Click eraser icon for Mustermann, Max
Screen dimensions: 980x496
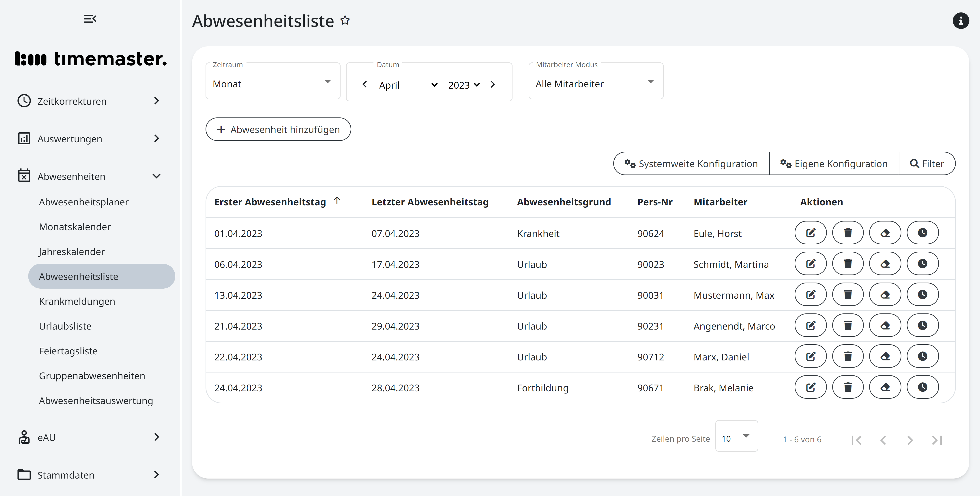pyautogui.click(x=885, y=295)
